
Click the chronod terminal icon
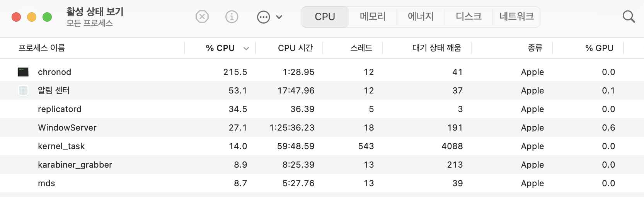coord(23,72)
